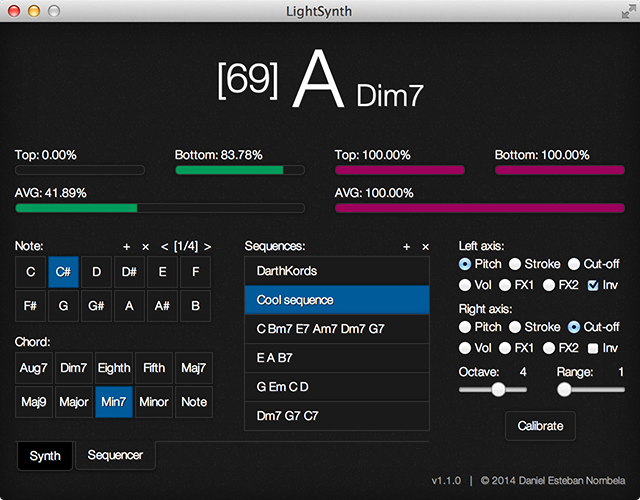Remove note using x icon beside Note

click(x=145, y=247)
